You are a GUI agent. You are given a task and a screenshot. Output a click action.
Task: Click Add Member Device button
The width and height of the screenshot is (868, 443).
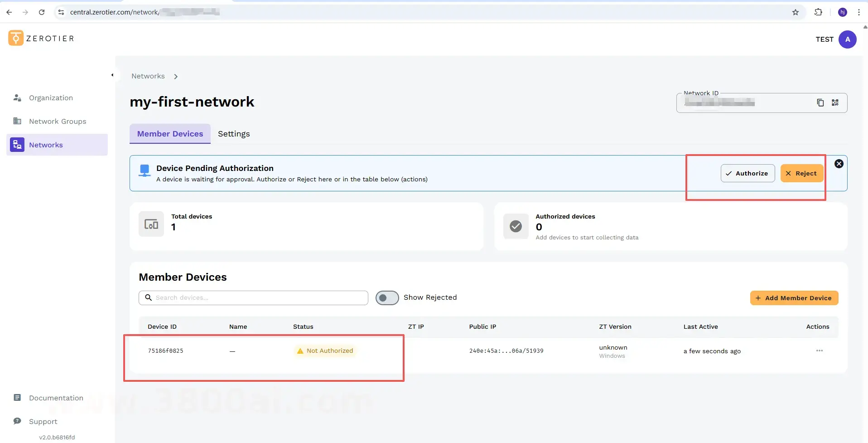[794, 298]
